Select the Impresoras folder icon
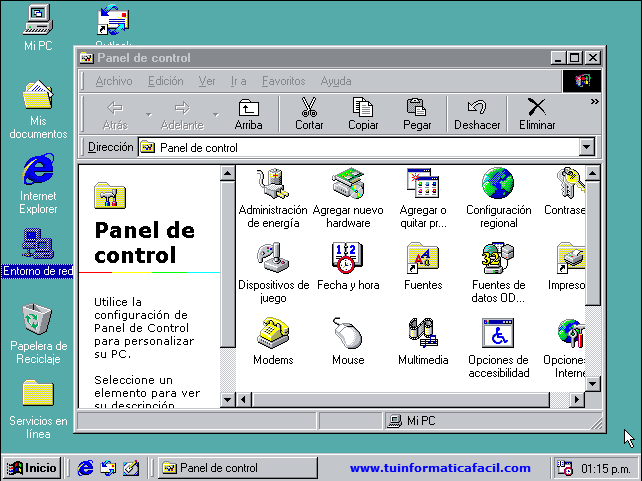The image size is (642, 481). click(x=570, y=258)
